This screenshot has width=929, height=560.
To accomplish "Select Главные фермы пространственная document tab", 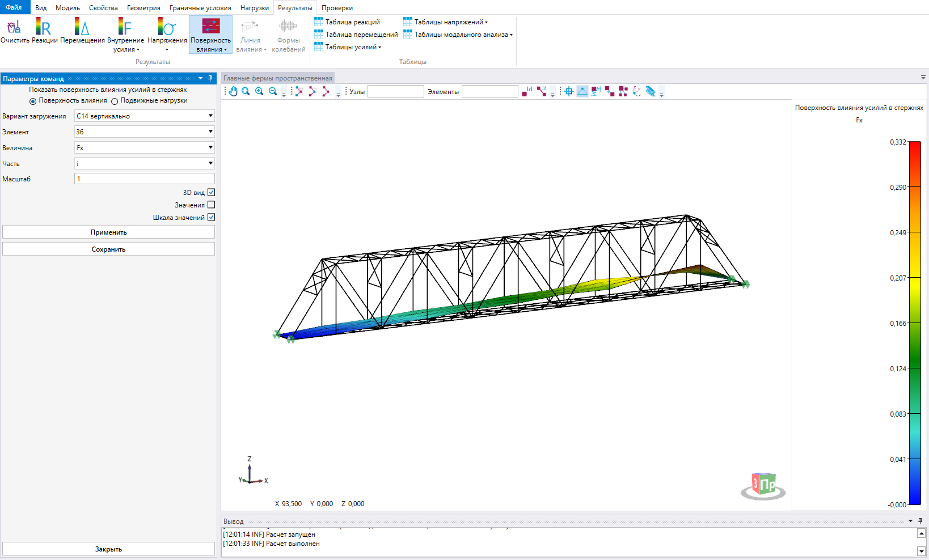I will (278, 78).
